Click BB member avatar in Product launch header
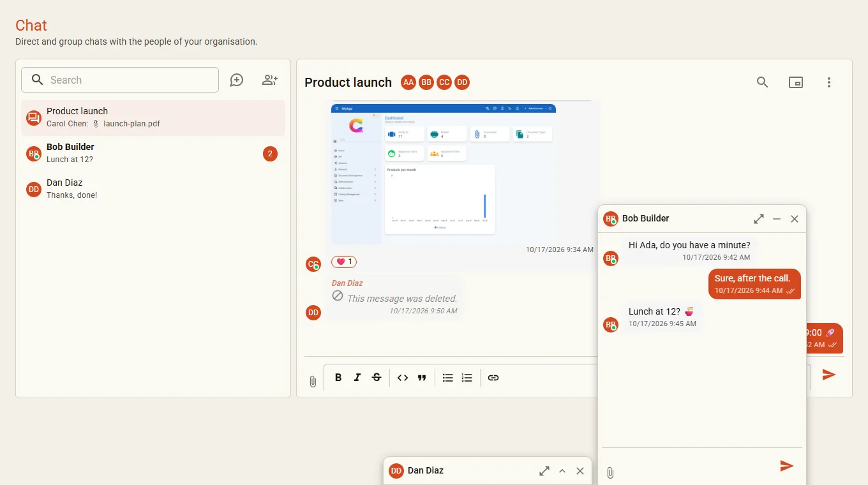Screen dimensions: 868x485 (426, 82)
